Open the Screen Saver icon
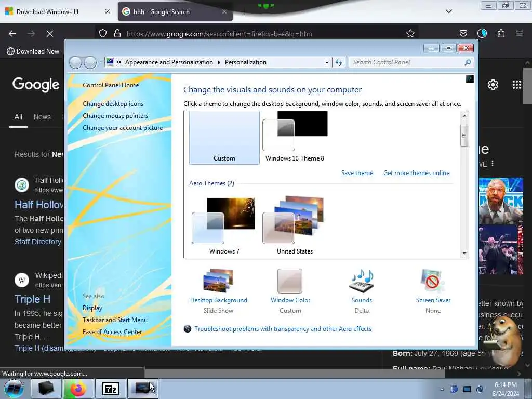Image resolution: width=532 pixels, height=399 pixels. [433, 281]
